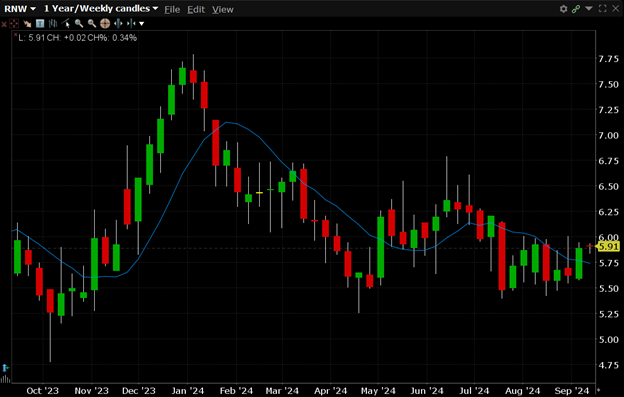Toggle the round crosshair target icon
The height and width of the screenshot is (397, 624).
pos(105,24)
